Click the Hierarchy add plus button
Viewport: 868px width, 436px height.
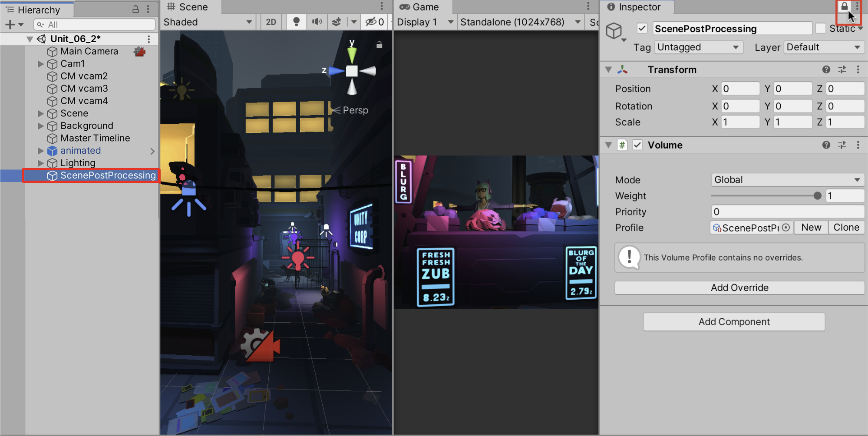click(10, 25)
